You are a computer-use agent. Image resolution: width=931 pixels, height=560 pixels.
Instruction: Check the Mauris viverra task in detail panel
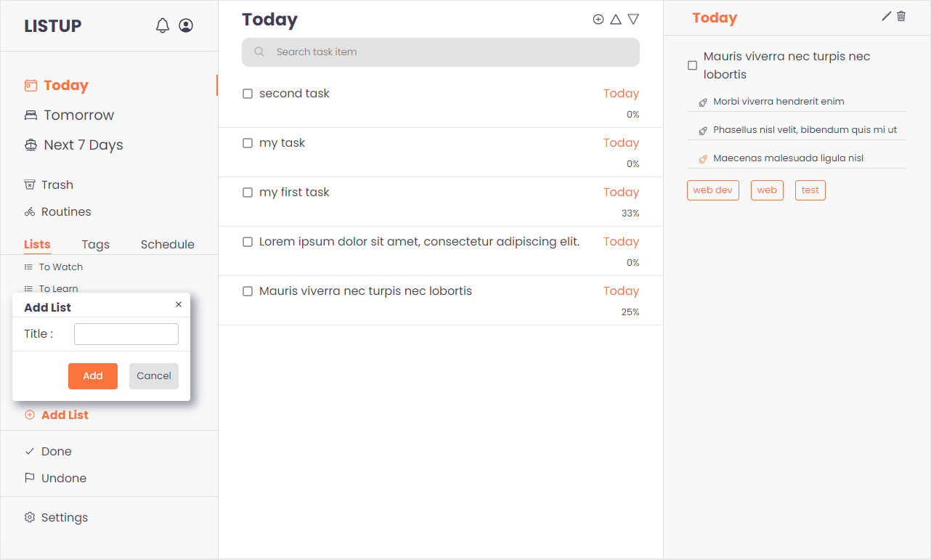(691, 65)
